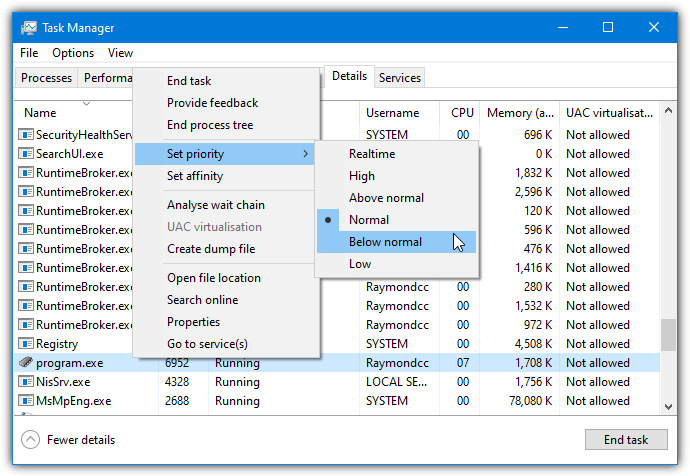Viewport: 690px width, 476px height.
Task: Open the View menu
Action: click(120, 53)
